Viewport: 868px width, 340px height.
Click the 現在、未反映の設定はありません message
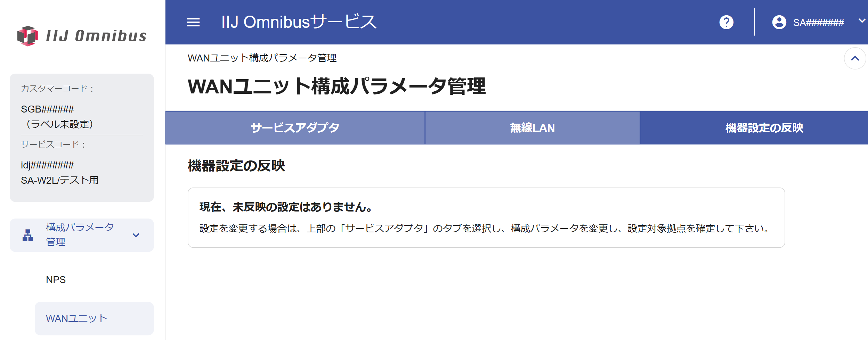pyautogui.click(x=286, y=207)
